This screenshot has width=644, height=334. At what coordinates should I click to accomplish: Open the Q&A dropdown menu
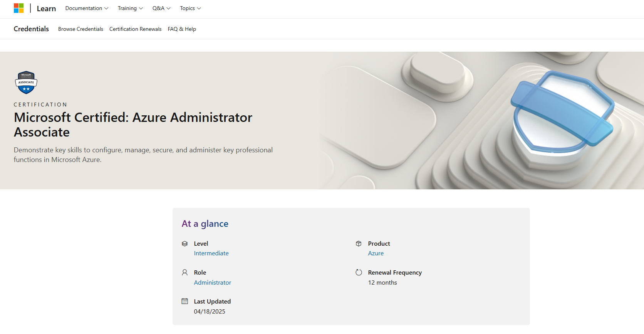[161, 8]
